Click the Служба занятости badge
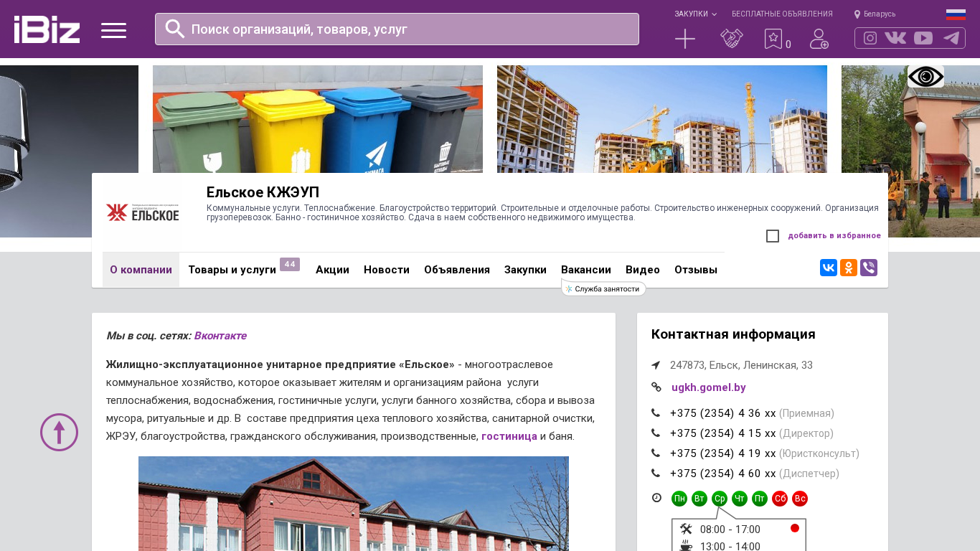The height and width of the screenshot is (551, 980). tap(604, 288)
